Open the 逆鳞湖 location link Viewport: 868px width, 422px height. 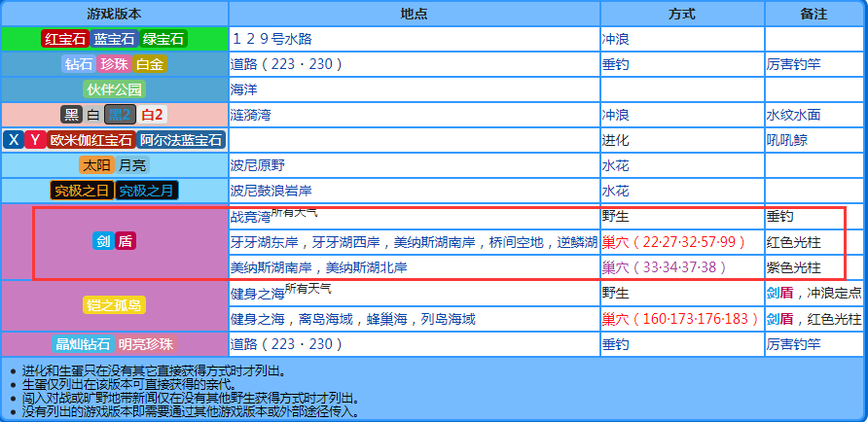578,242
